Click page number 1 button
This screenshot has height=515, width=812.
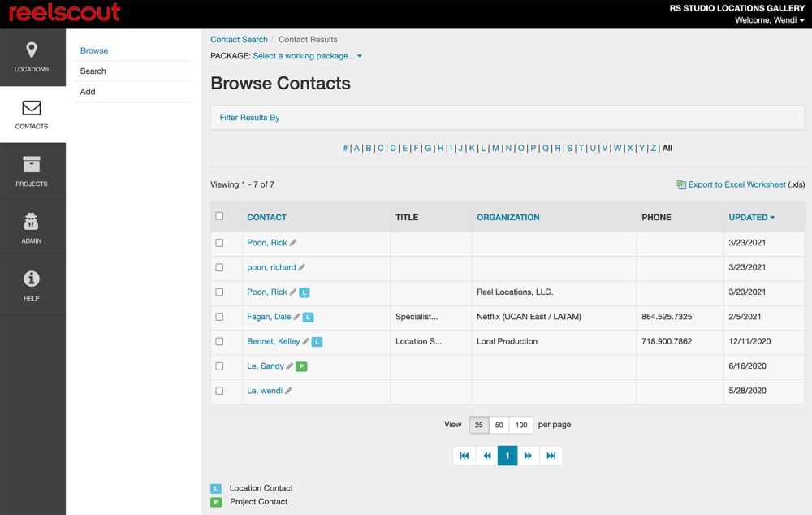[x=508, y=456]
